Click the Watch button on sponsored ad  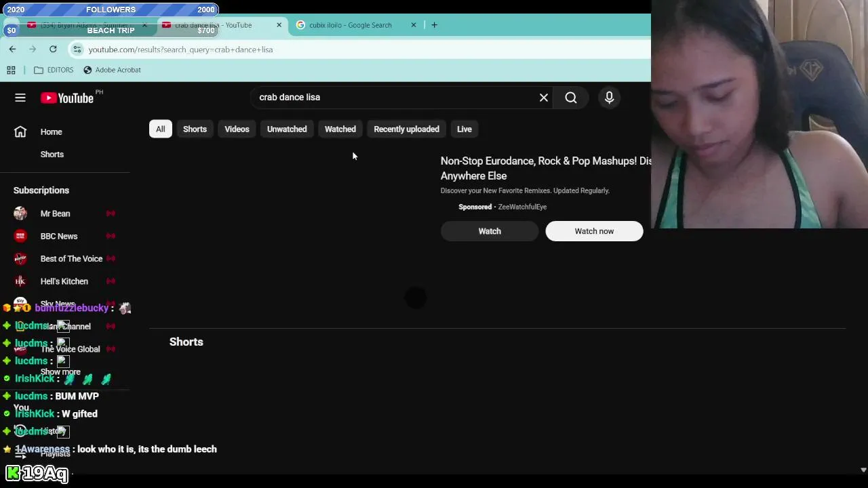click(490, 231)
